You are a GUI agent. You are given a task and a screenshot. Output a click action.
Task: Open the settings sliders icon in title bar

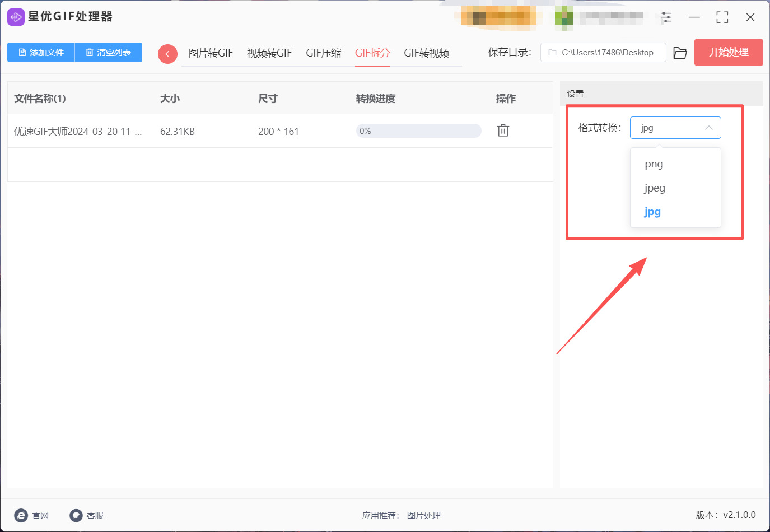coord(666,17)
